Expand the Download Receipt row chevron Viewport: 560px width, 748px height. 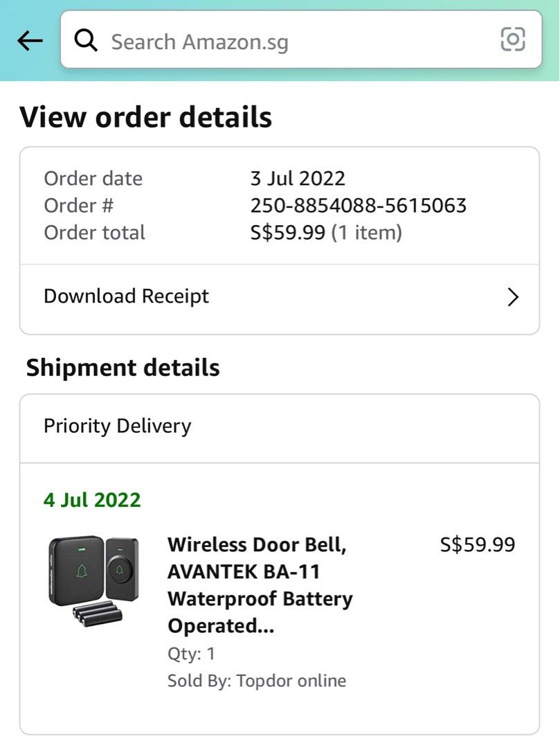pyautogui.click(x=513, y=296)
